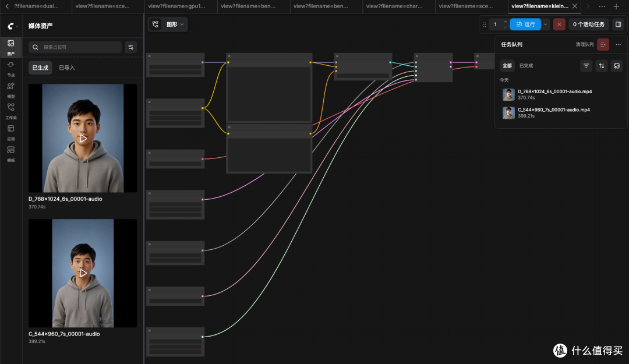Open the 模型 model library sidebar

pyautogui.click(x=11, y=90)
